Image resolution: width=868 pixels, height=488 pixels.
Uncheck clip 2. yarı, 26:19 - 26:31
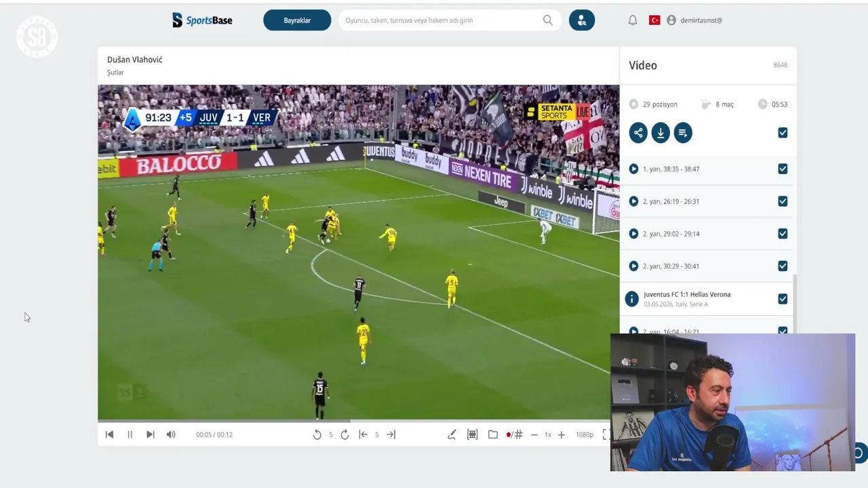coord(783,201)
